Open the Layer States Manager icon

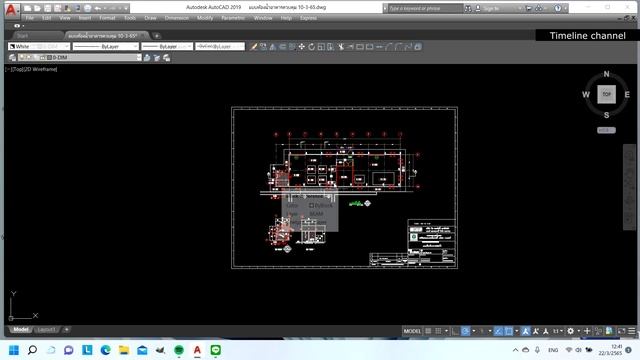[167, 58]
